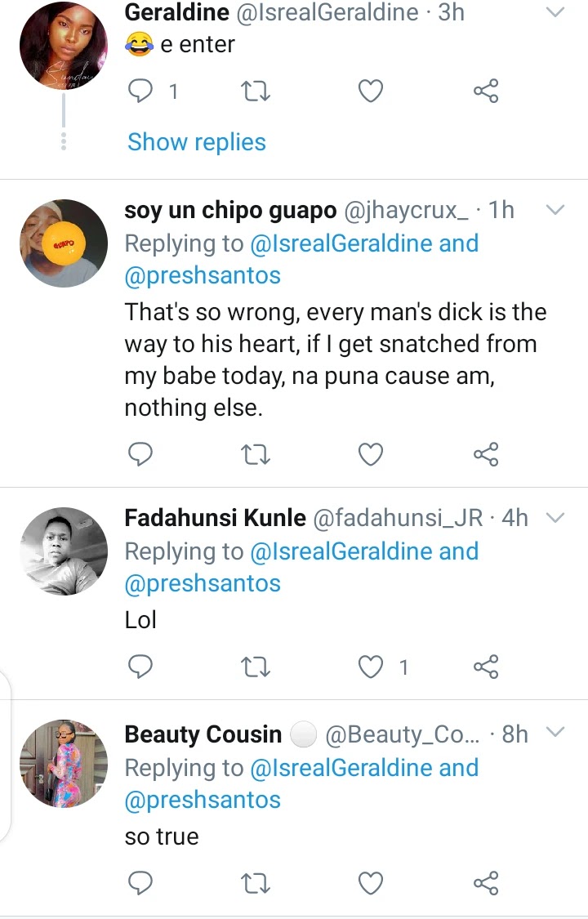Open Beauty Cousin's profile picture
The image size is (588, 919).
[64, 763]
